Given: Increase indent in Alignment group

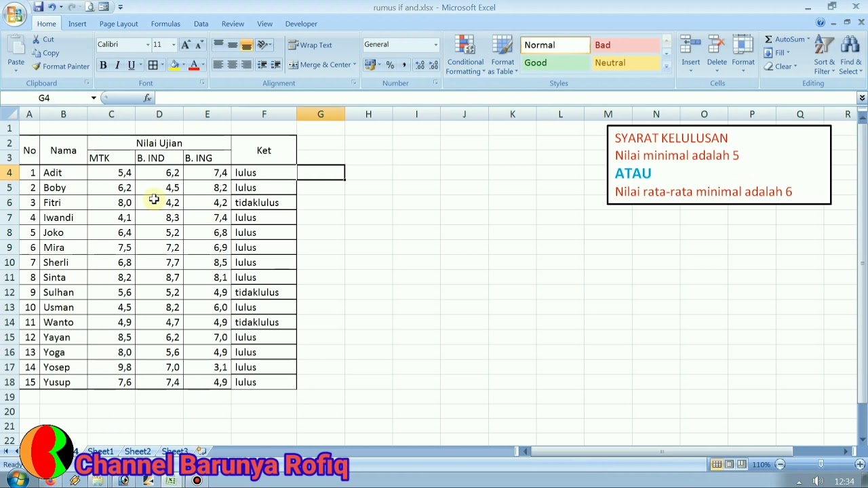Looking at the screenshot, I should tap(276, 65).
